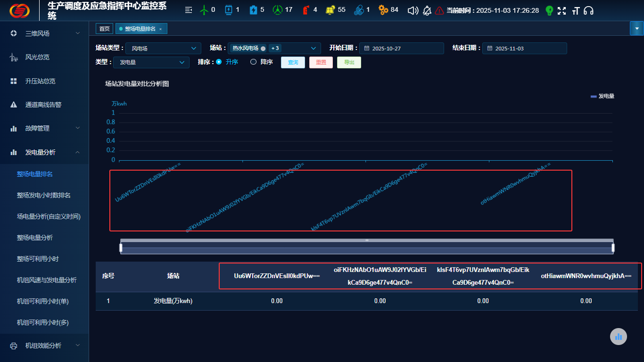Screen dimensions: 644x362
Task: Click the headset support icon
Action: coord(588,10)
